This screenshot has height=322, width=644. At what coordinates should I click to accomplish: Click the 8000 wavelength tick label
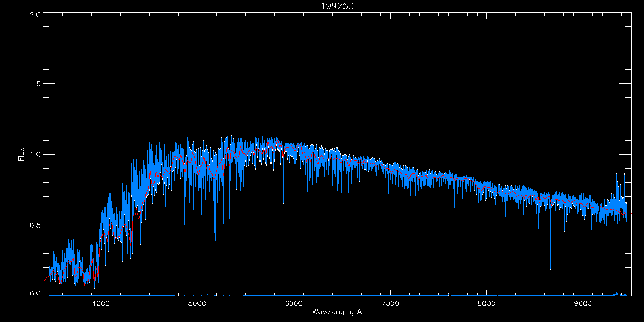[487, 304]
